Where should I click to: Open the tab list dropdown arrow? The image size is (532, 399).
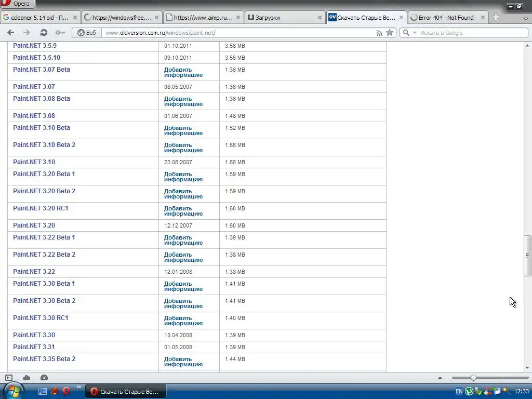point(526,19)
